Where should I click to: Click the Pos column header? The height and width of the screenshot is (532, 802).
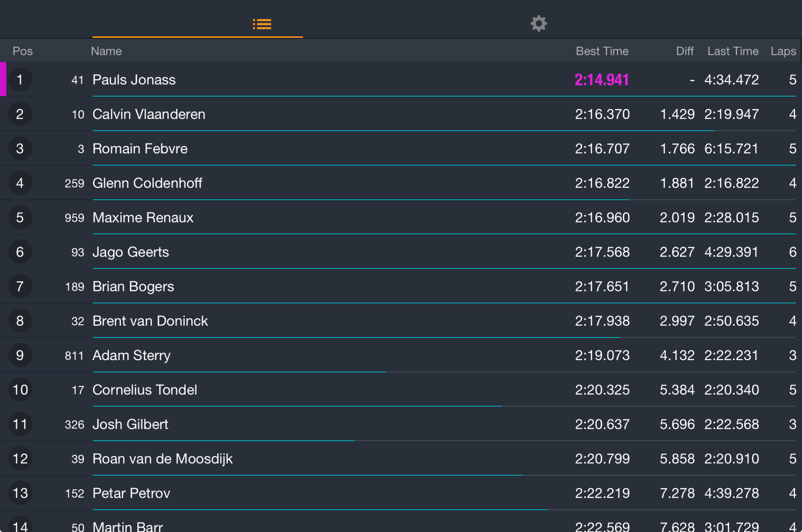23,51
